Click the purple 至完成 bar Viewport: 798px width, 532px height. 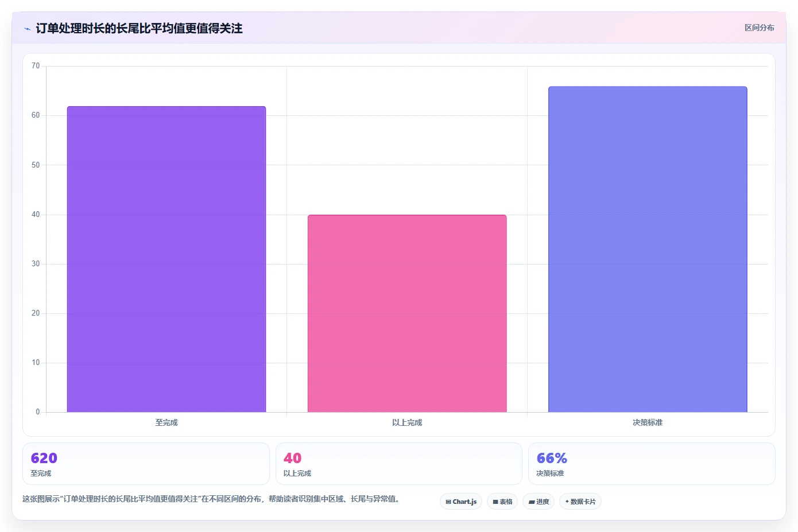(166, 259)
